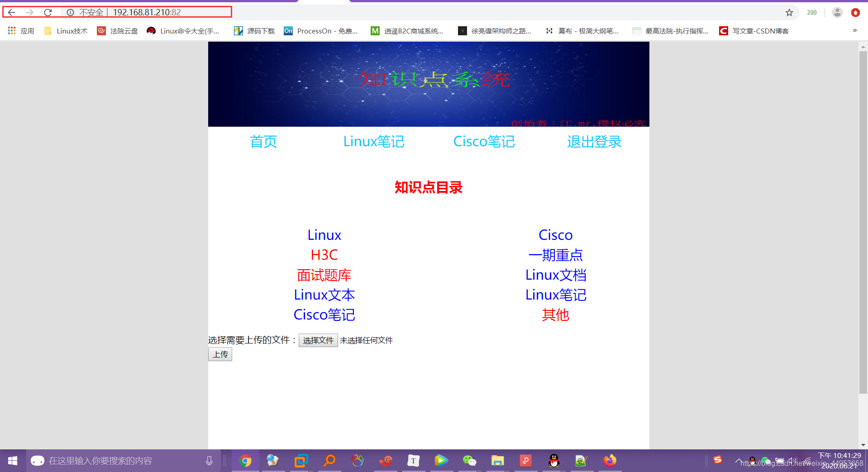Click the Sogou input icon in system tray
This screenshot has height=472, width=868.
[x=717, y=460]
